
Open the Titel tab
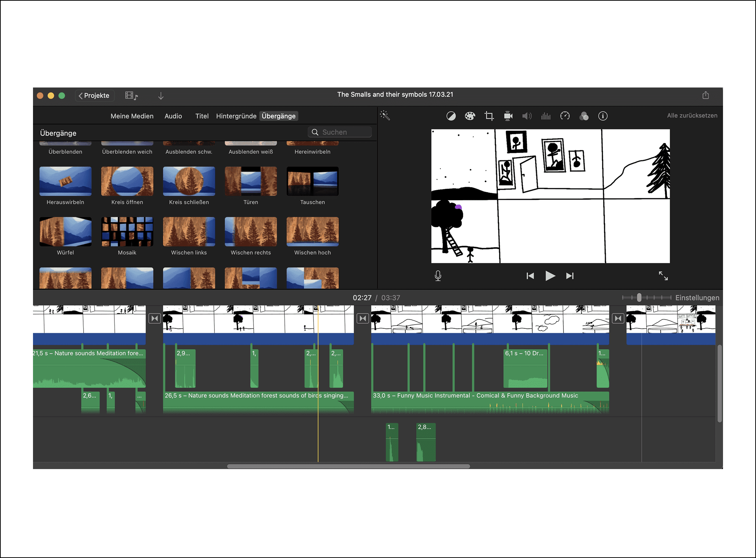pyautogui.click(x=202, y=116)
